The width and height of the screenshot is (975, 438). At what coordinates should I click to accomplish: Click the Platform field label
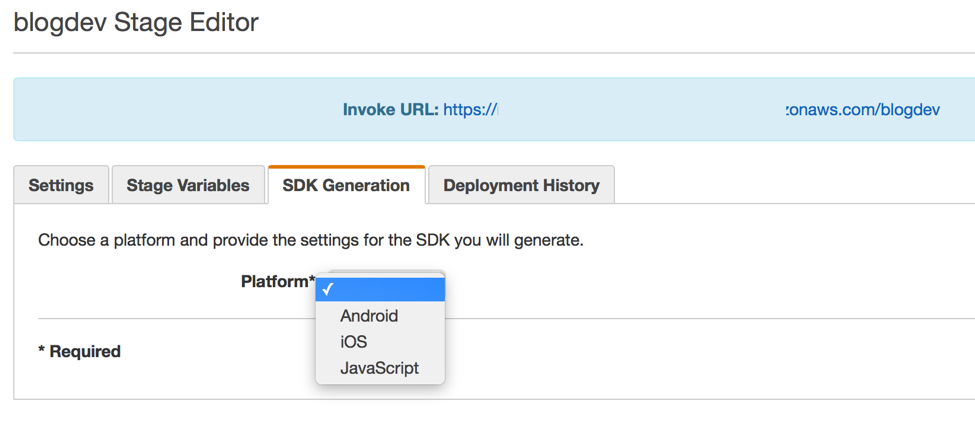(274, 282)
